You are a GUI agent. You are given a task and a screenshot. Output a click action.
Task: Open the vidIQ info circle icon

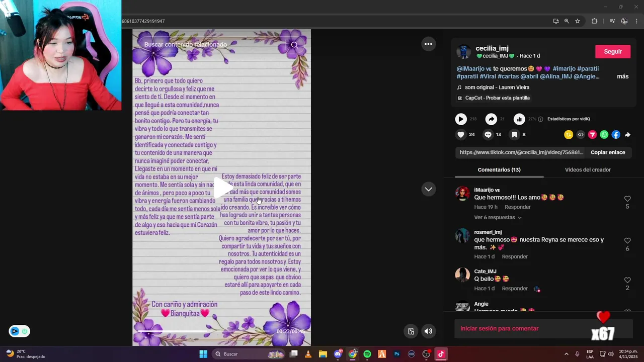[540, 119]
